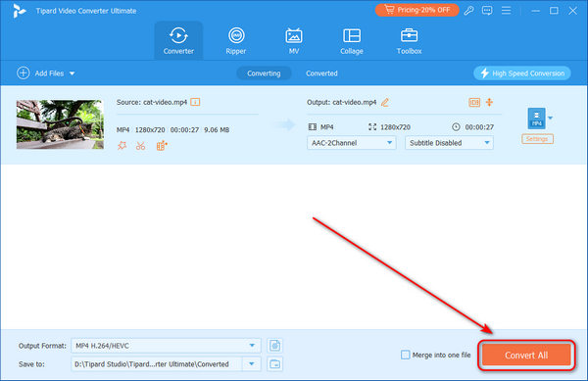Expand the format profile arrow
This screenshot has width=588, height=381.
[550, 118]
